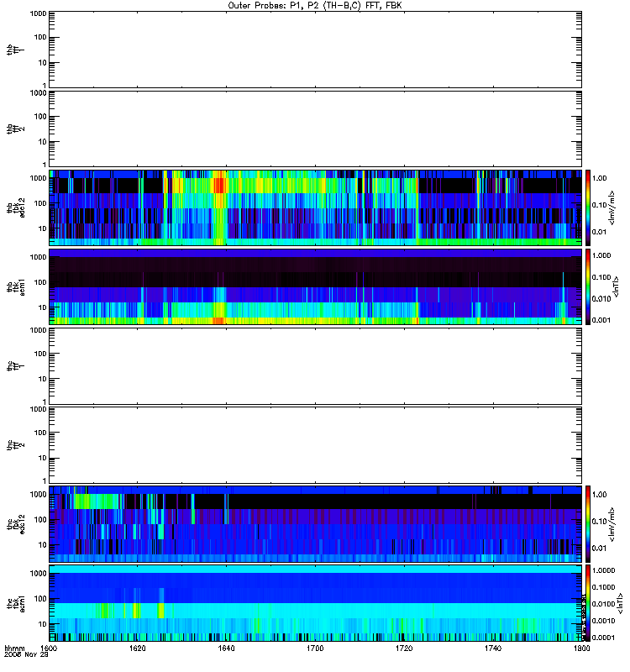630x672 pixels.
Task: Click the red burst in thb edc12 spectrogram
Action: [219, 185]
